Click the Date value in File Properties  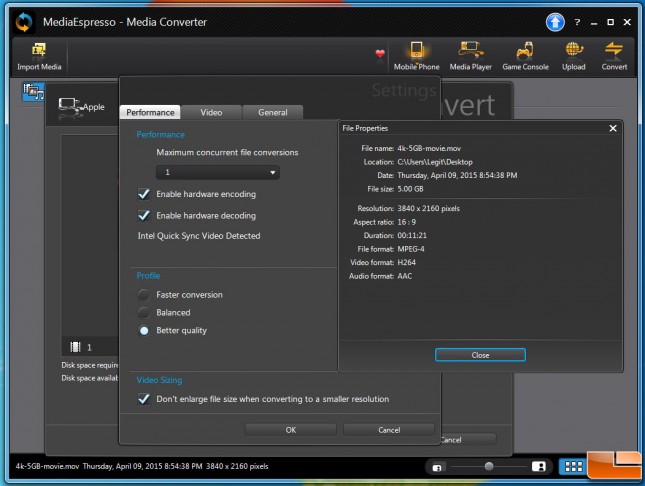coord(457,175)
